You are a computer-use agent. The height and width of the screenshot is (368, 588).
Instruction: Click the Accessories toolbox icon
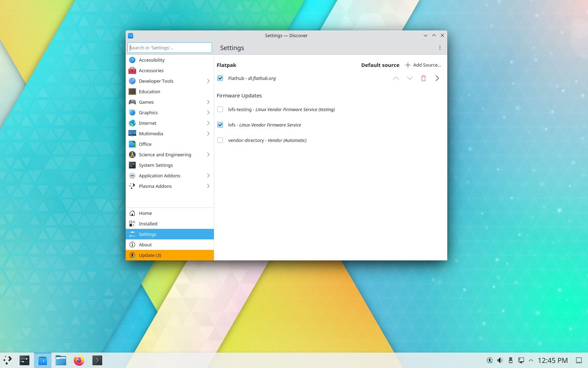pyautogui.click(x=132, y=70)
